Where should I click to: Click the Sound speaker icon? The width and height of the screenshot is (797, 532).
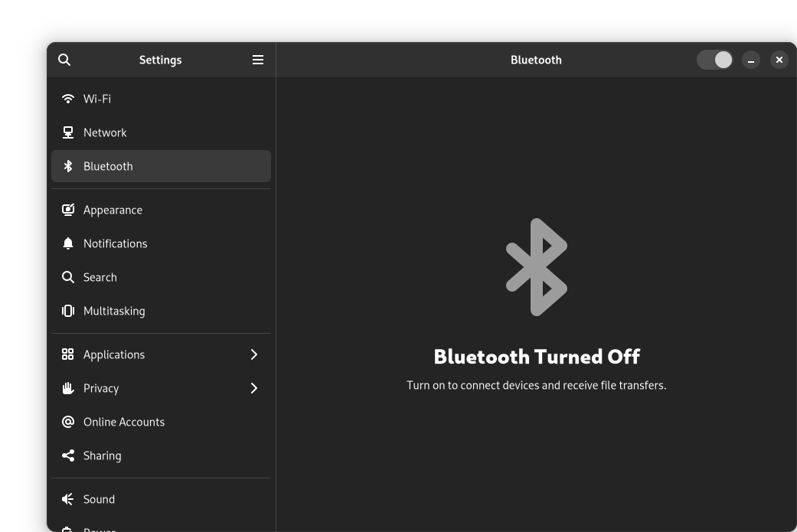point(68,499)
